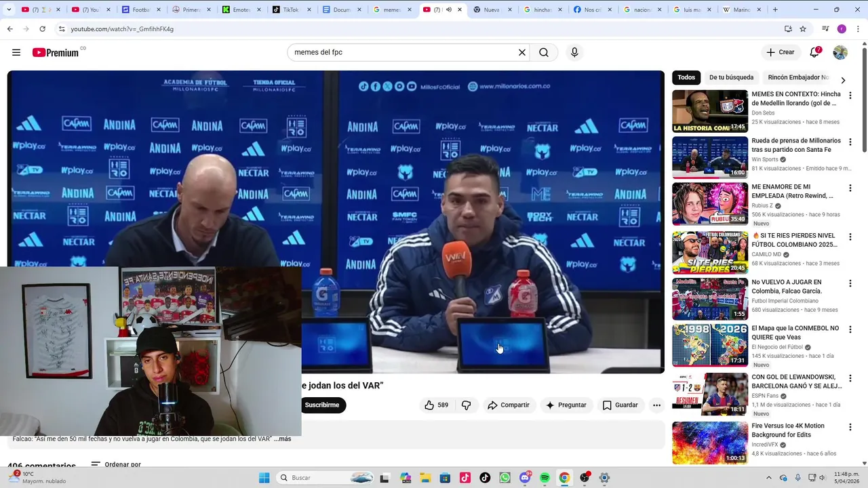This screenshot has height=488, width=868.
Task: Bookmark this page with the star
Action: point(803,29)
